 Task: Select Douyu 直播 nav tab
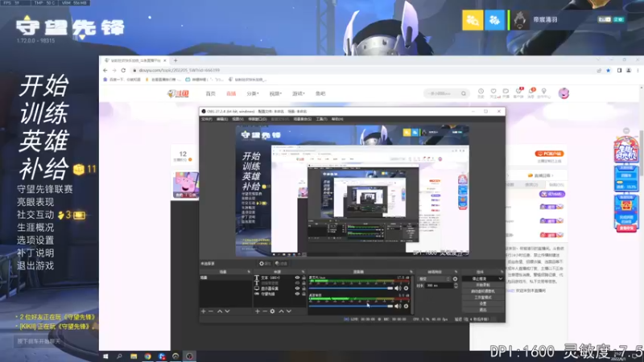231,93
